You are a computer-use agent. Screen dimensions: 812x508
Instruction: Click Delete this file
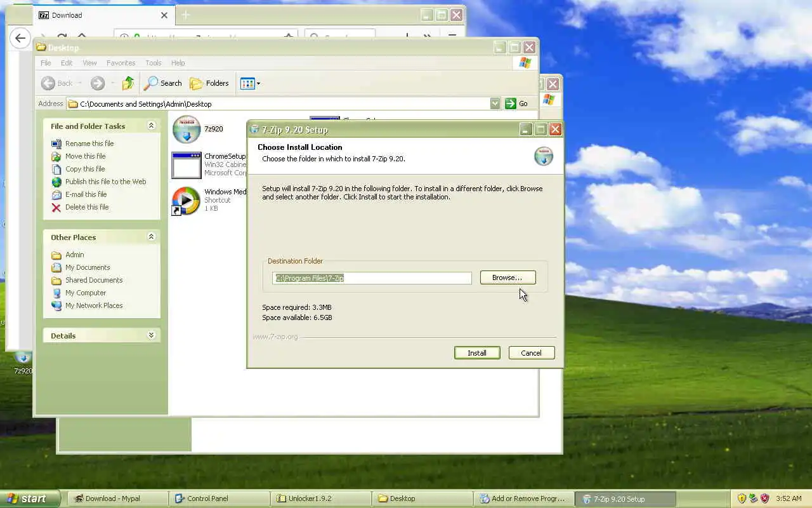pos(87,207)
